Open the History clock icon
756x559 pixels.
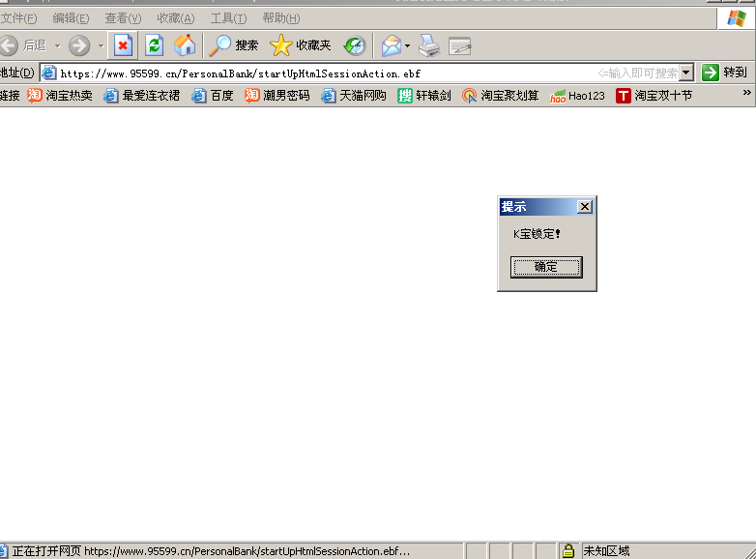[355, 45]
